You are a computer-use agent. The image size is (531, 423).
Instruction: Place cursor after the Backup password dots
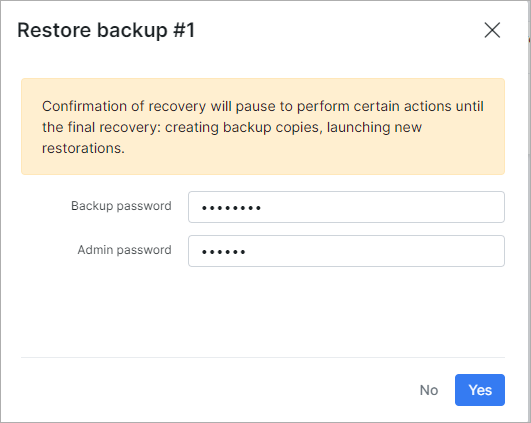tap(263, 207)
